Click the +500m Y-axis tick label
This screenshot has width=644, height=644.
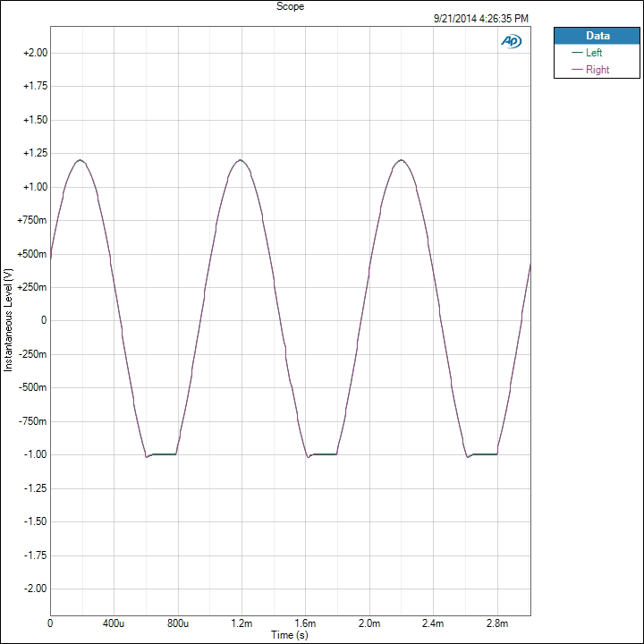pyautogui.click(x=32, y=254)
